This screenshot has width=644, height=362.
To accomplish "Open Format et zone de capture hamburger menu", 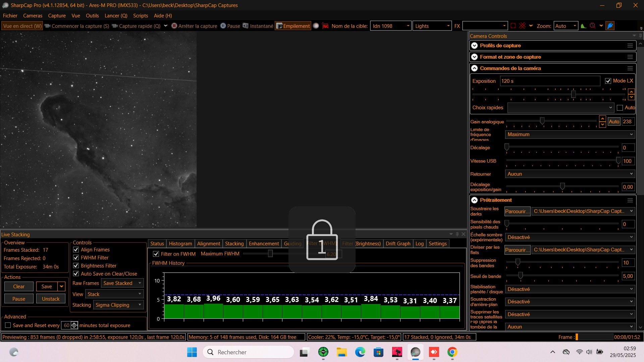I will pos(630,57).
